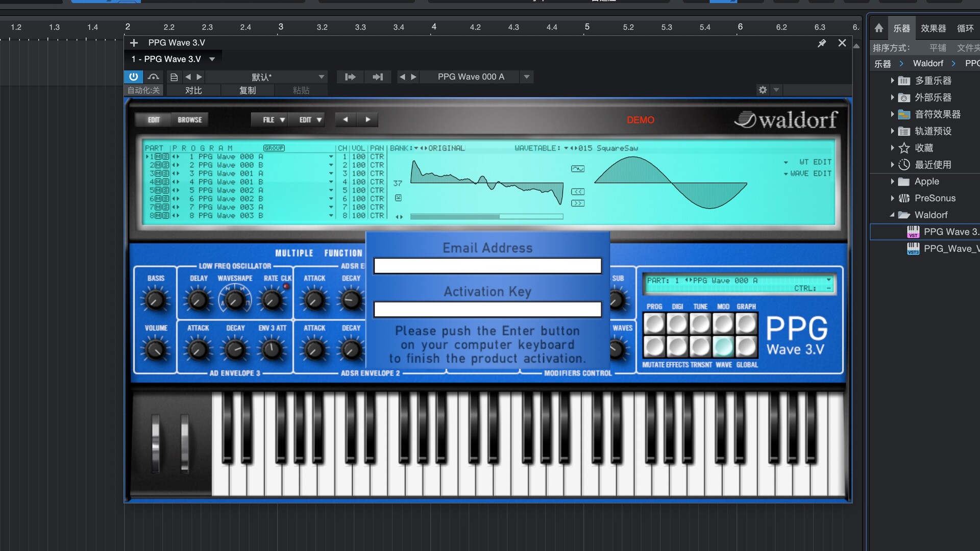Open the WAVE EDIT dropdown
Screen dimensions: 980x551
click(786, 174)
